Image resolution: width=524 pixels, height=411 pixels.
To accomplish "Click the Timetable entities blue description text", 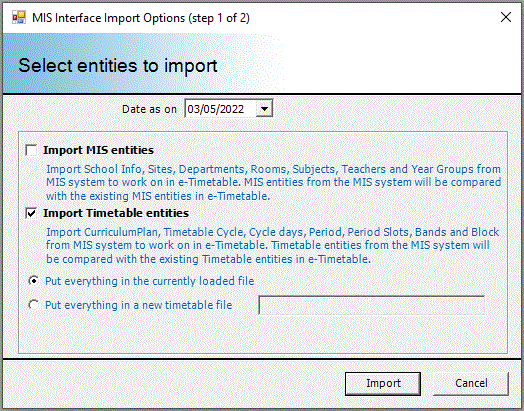I will tap(273, 245).
